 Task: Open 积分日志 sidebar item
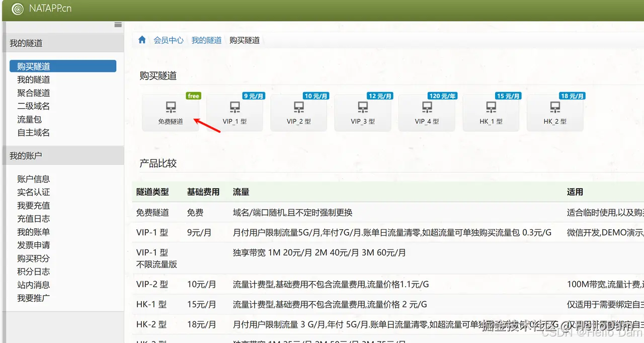(34, 271)
